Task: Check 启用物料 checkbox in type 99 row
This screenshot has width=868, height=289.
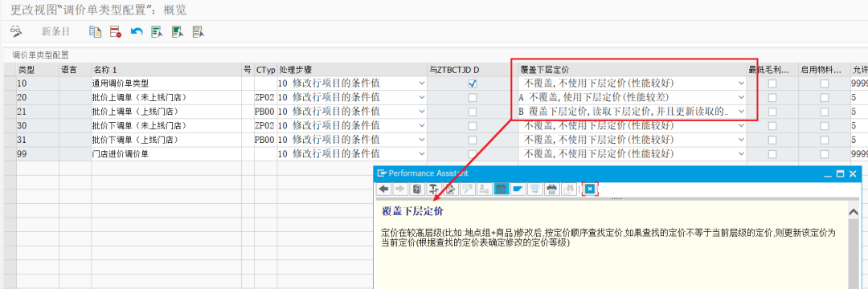Action: 825,153
